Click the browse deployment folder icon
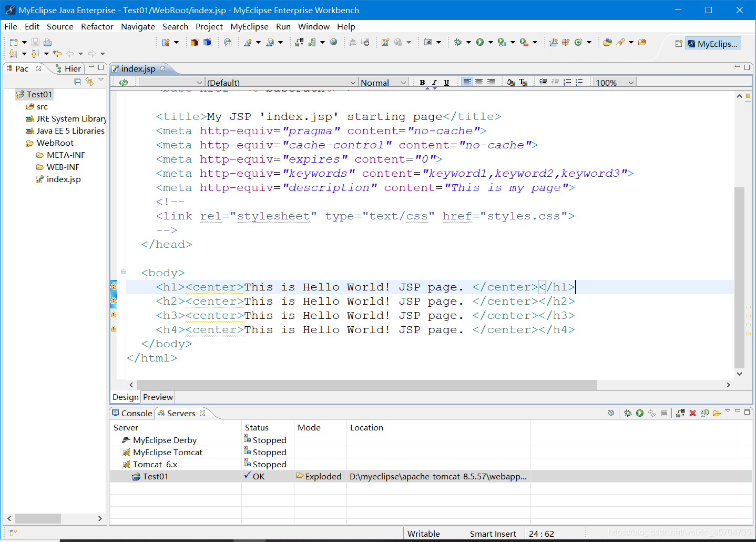This screenshot has height=542, width=756. [717, 413]
